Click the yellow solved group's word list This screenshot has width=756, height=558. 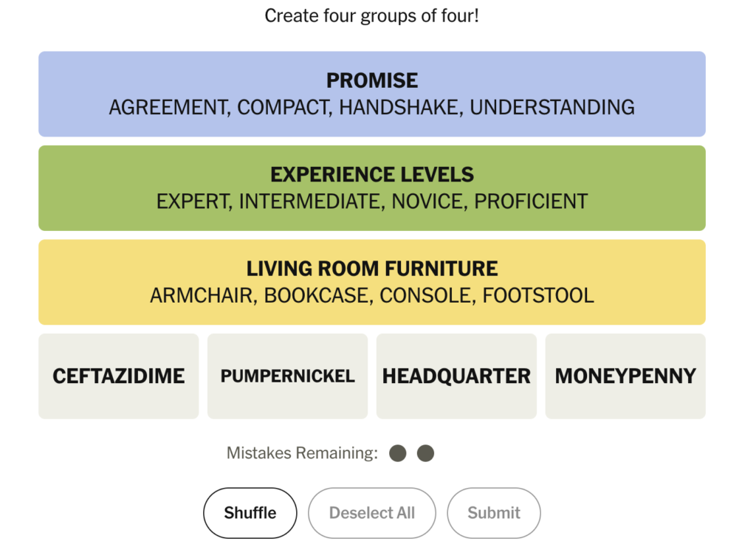(x=372, y=295)
